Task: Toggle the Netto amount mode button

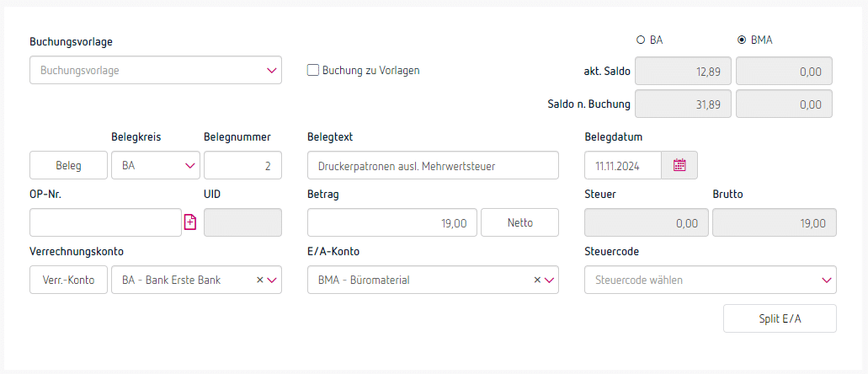Action: point(519,223)
